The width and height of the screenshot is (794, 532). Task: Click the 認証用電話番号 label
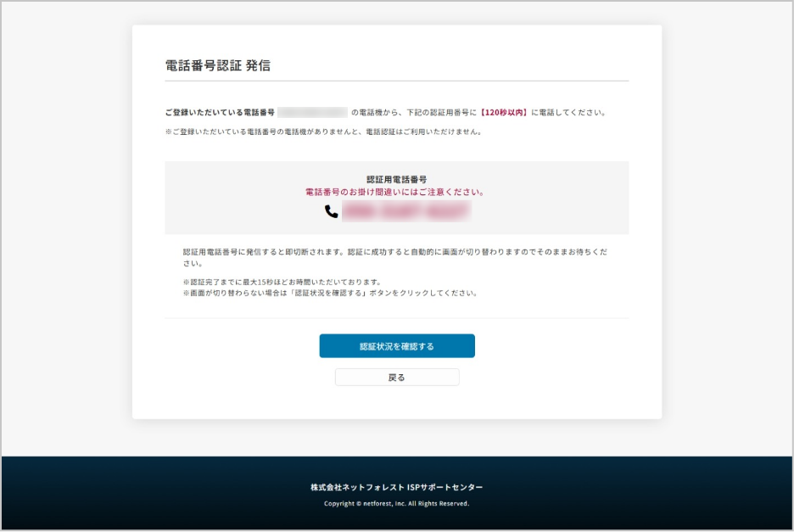point(396,179)
